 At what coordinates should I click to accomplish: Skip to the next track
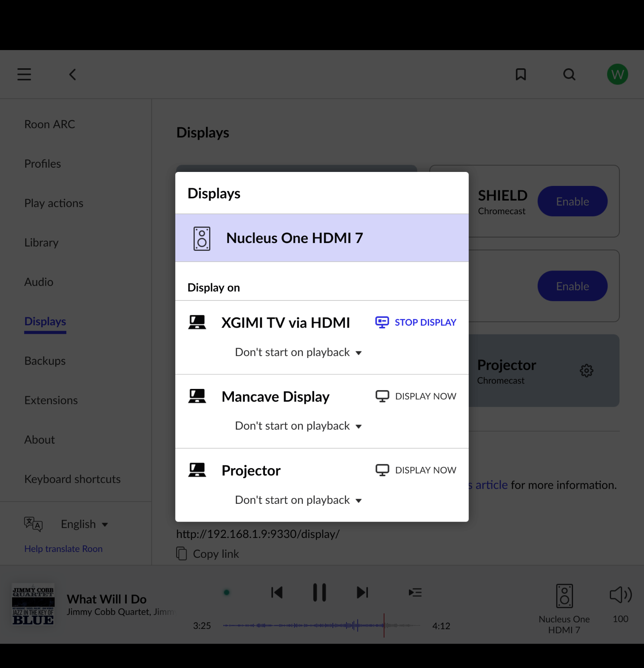click(x=362, y=592)
